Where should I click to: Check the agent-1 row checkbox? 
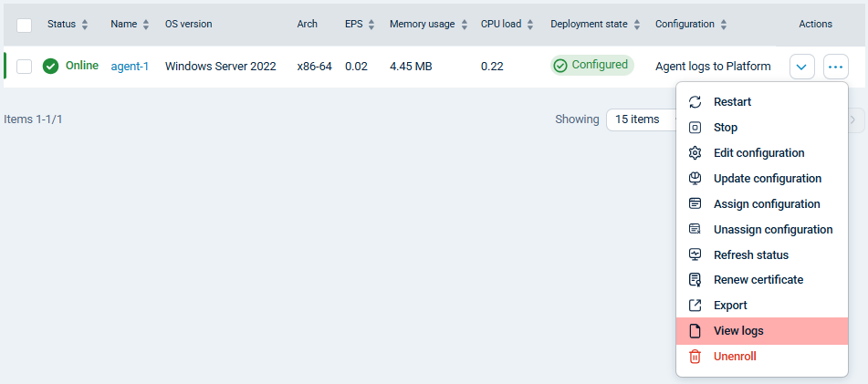click(x=25, y=66)
